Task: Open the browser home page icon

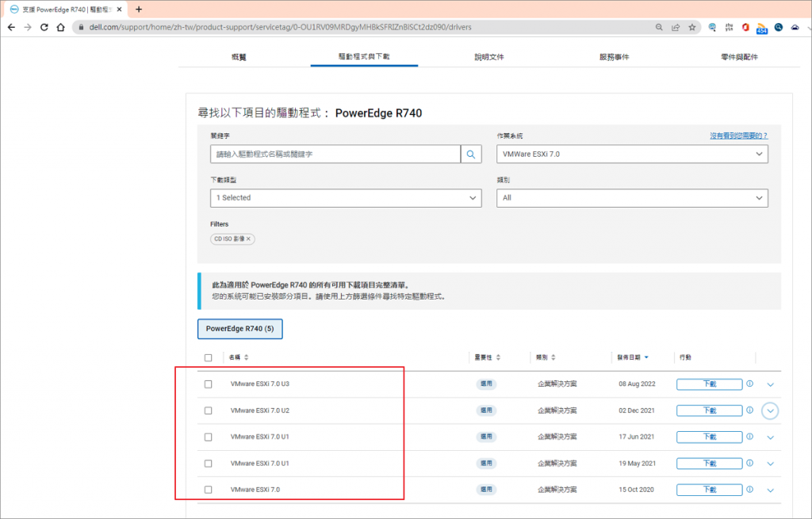Action: coord(60,27)
